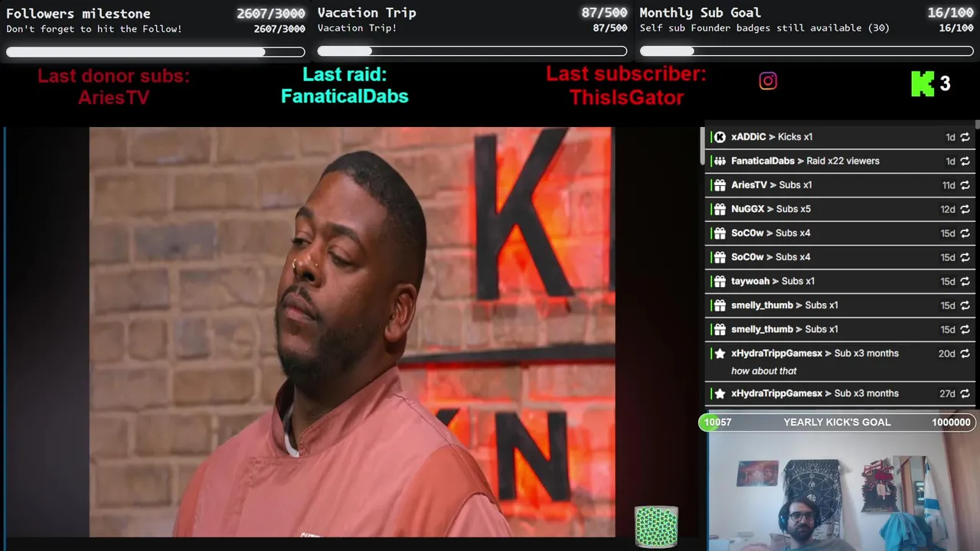Click the 'YEARLY KICK'S GOAL' label
Viewport: 980px width, 551px height.
tap(837, 422)
